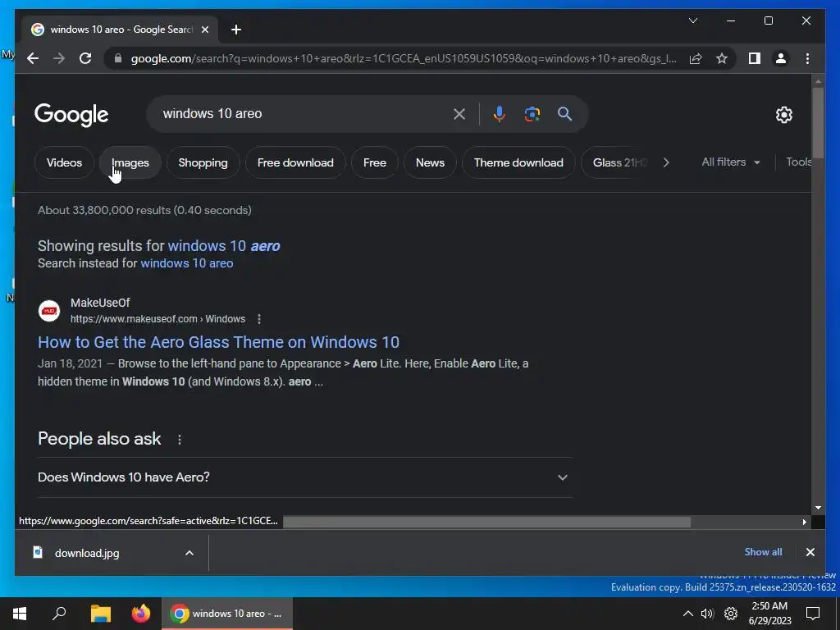Show hidden tray icons chevron
The width and height of the screenshot is (840, 630).
[687, 614]
